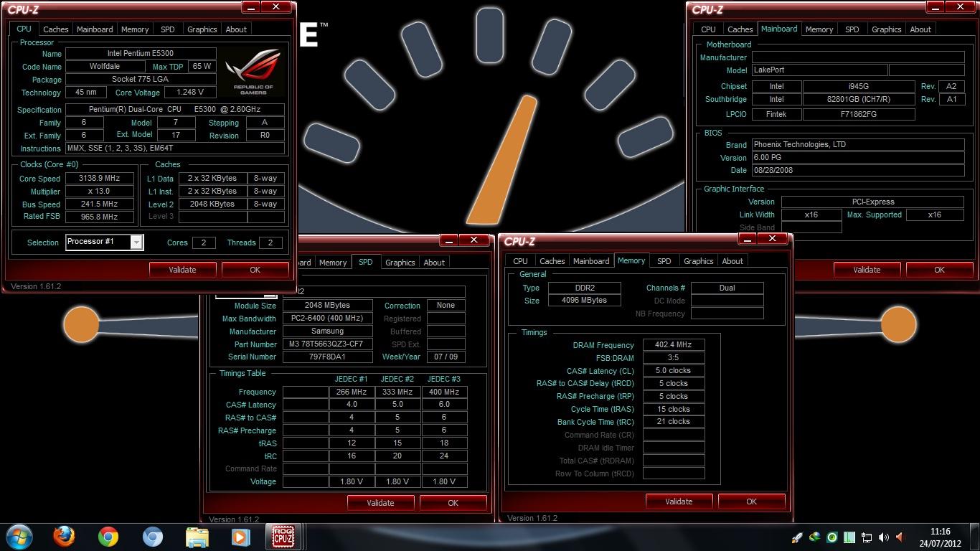
Task: Click Validate in the CPU window
Action: pos(182,270)
